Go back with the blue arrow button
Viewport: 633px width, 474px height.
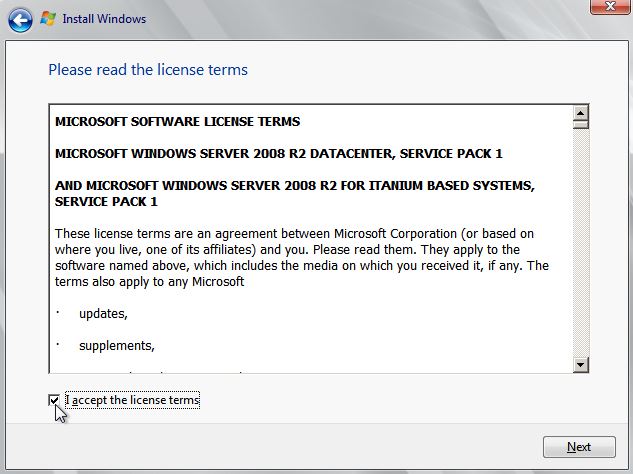20,20
